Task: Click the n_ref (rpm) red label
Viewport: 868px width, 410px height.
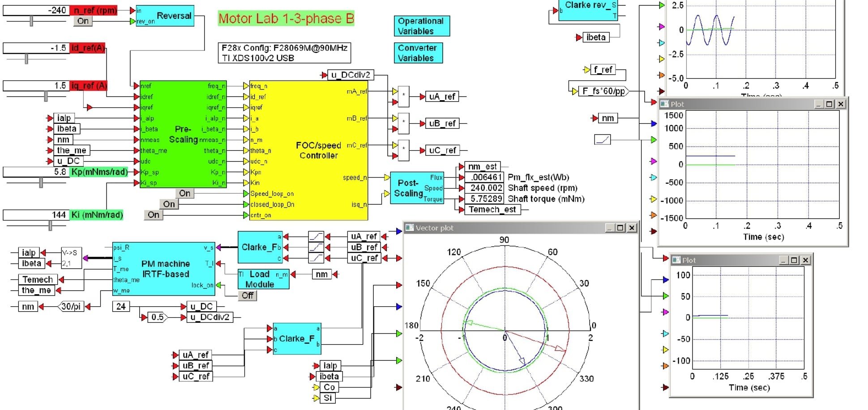Action: point(94,10)
